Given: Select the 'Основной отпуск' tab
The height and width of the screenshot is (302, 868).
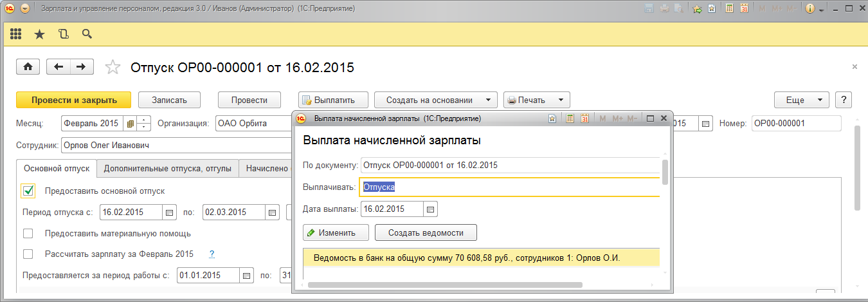Looking at the screenshot, I should (57, 168).
